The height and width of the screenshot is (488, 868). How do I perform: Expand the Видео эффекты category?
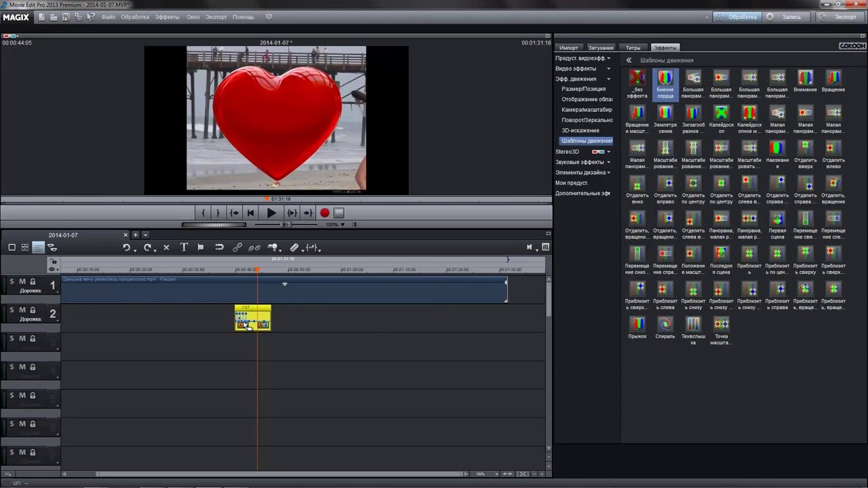[583, 68]
